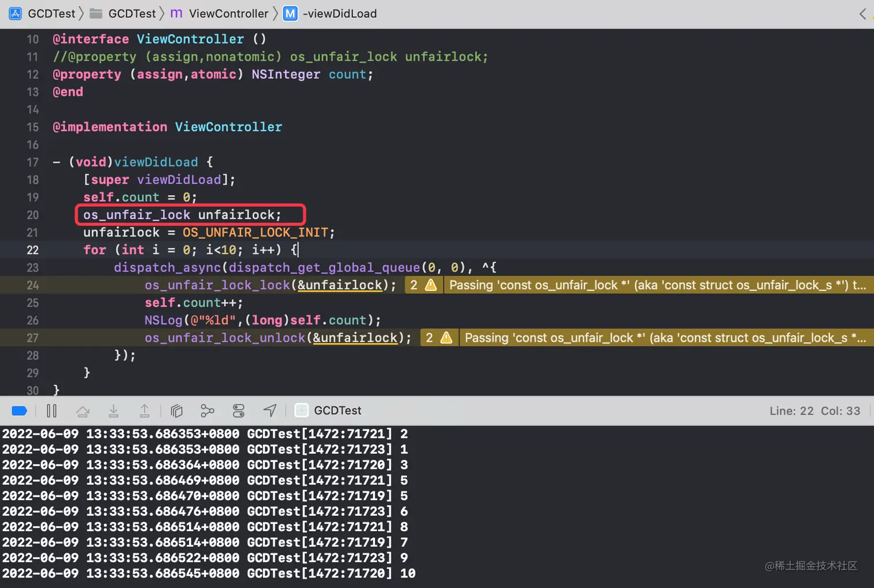Click the commented property on line 11
This screenshot has height=588, width=874.
[271, 57]
